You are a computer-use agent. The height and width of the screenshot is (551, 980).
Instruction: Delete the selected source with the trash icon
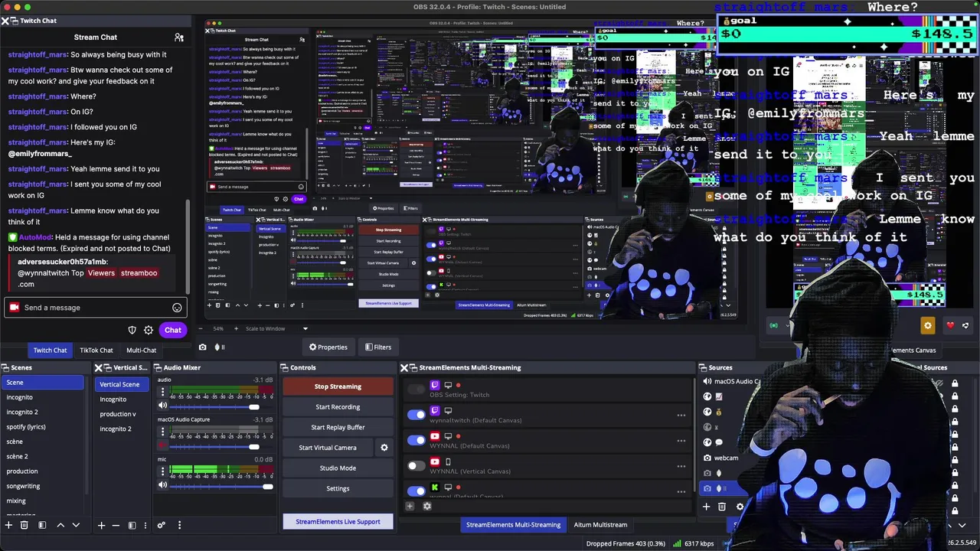coord(722,507)
